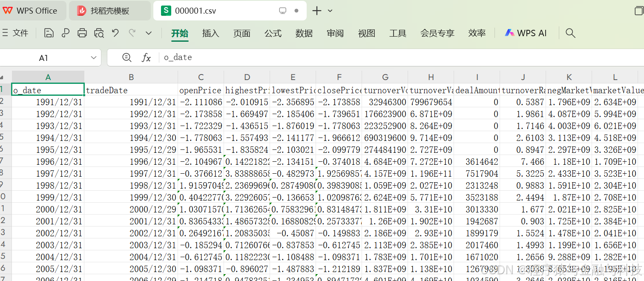The image size is (644, 281).
Task: Click the formula bar showing o_date
Action: (x=400, y=57)
